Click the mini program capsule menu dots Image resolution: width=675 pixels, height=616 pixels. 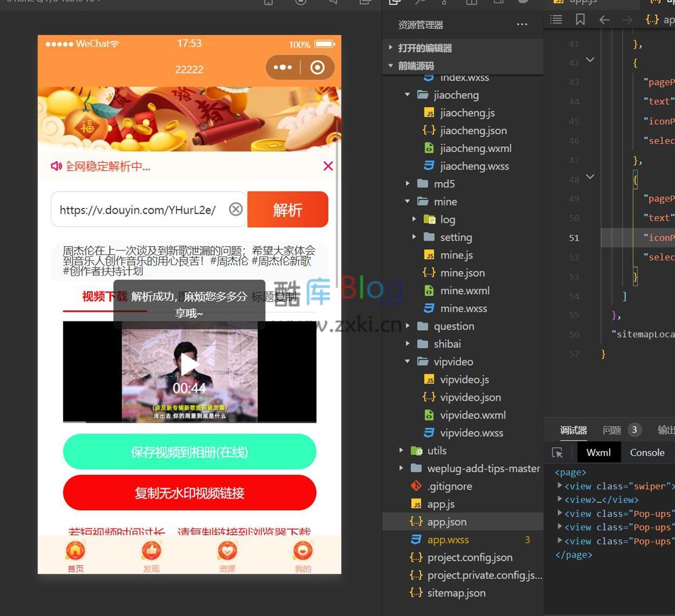283,67
